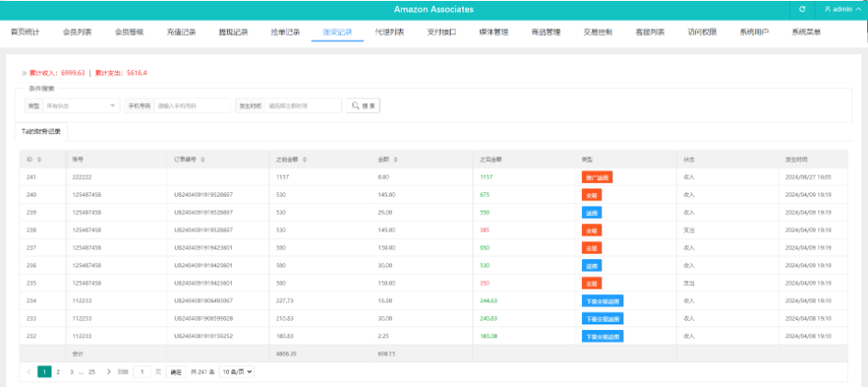Screen dimensions: 868x387
Task: Focus the 发生时间 date input
Action: pyautogui.click(x=303, y=105)
